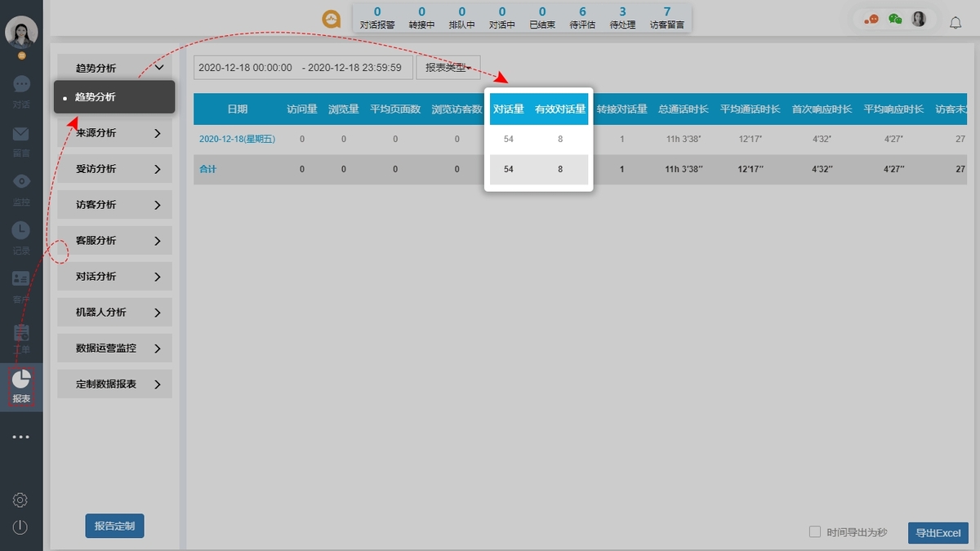Open the 对话 chat sidebar icon

tap(21, 84)
